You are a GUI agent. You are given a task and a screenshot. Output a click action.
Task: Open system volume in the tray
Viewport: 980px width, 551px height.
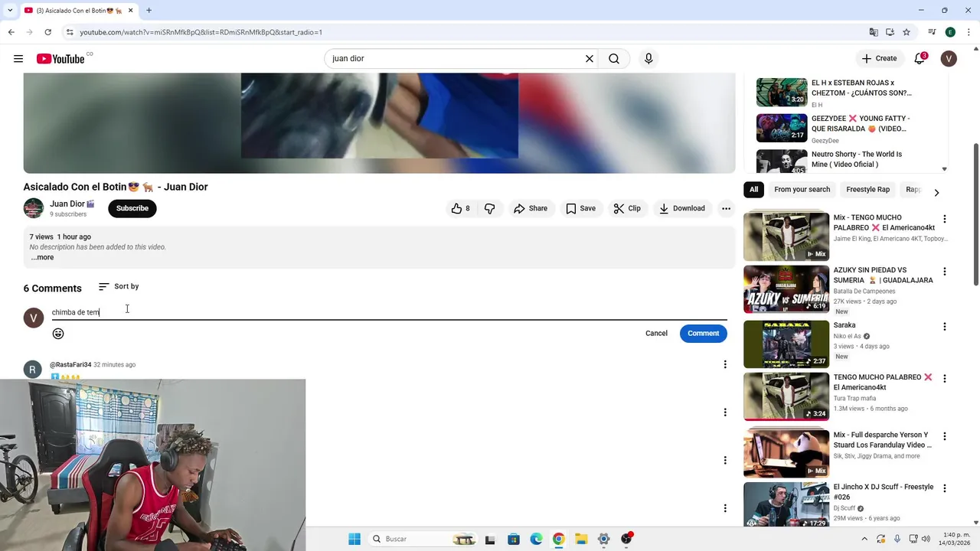(926, 539)
